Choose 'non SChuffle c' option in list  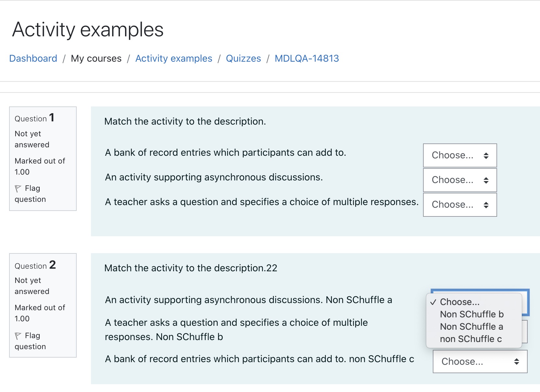(471, 339)
